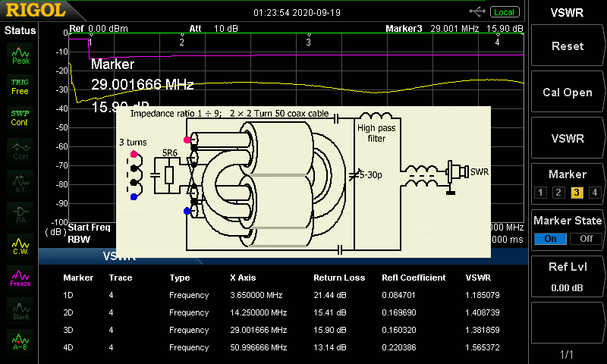Select the TRIG Free status icon
Image resolution: width=607 pixels, height=364 pixels.
coord(20,86)
